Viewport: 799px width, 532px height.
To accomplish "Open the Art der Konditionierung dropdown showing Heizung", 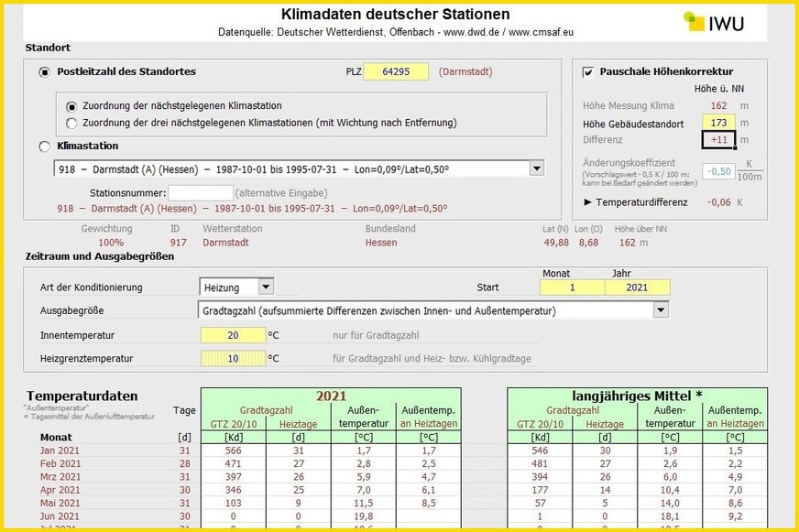I will pyautogui.click(x=264, y=287).
